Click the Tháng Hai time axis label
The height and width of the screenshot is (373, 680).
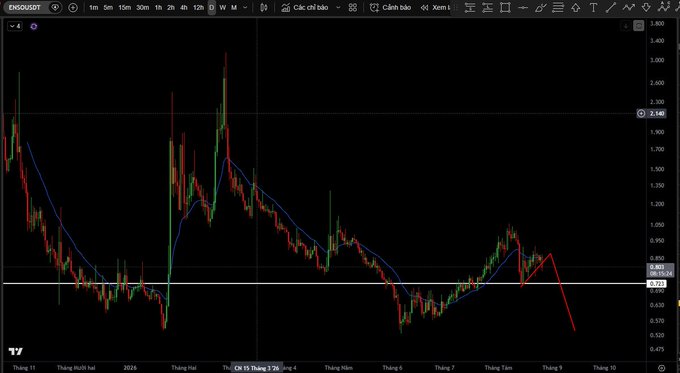[183, 368]
